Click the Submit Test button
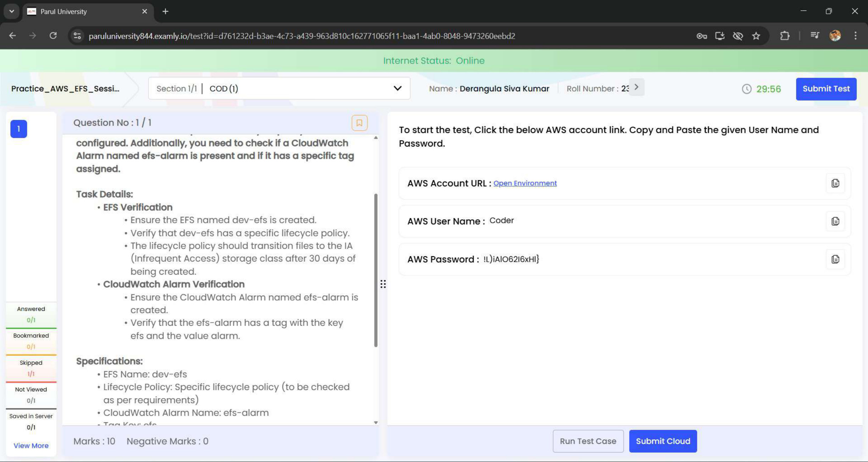This screenshot has height=462, width=868. (x=826, y=89)
